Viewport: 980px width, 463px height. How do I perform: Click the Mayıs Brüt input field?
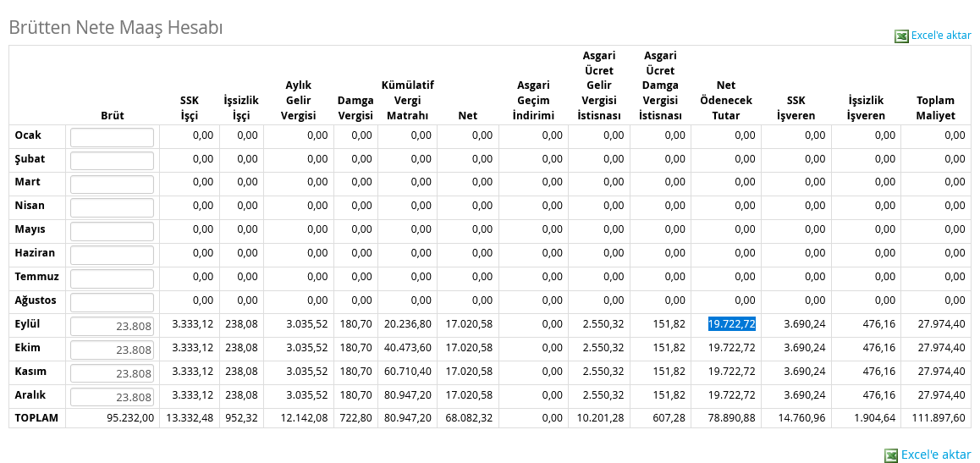point(112,231)
